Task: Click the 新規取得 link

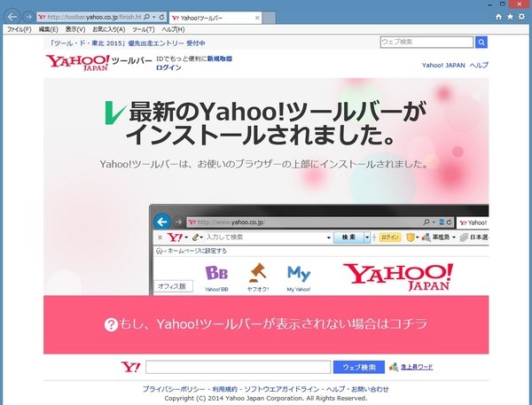Action: 219,58
